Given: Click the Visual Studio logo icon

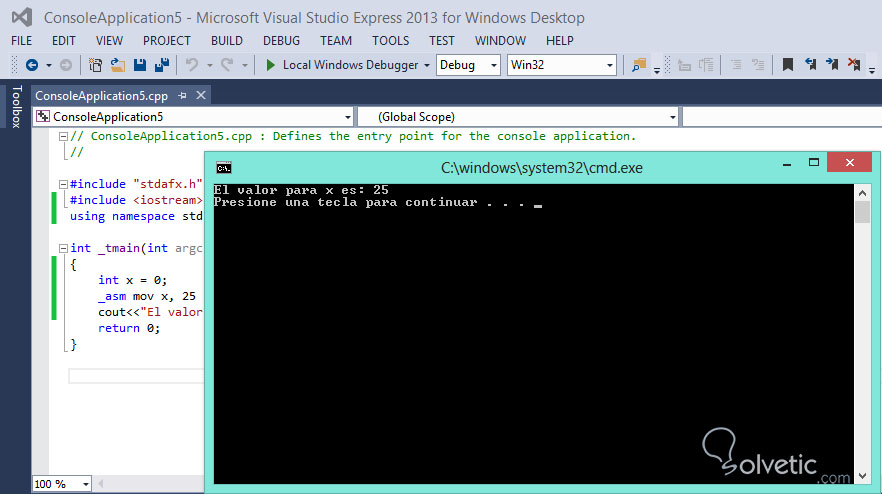Looking at the screenshot, I should pos(22,17).
